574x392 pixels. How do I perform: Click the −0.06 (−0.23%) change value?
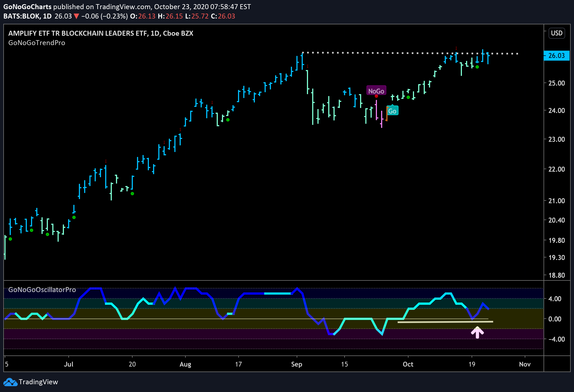tap(104, 16)
